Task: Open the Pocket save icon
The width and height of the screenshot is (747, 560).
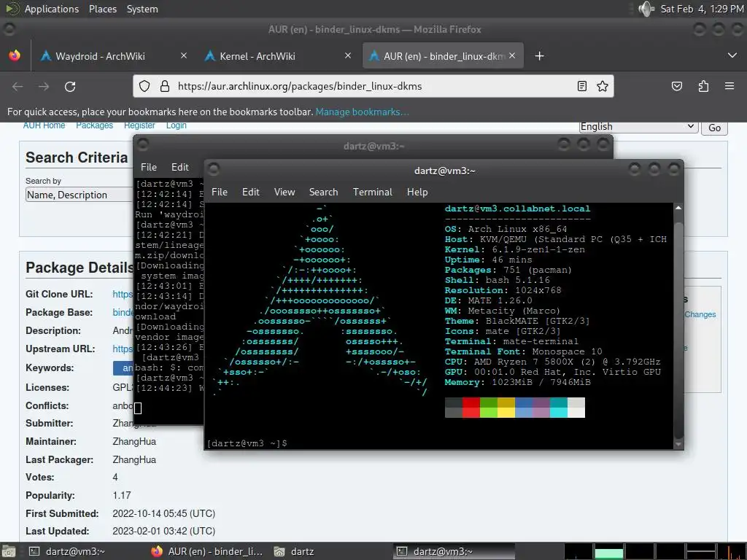Action: pos(676,86)
